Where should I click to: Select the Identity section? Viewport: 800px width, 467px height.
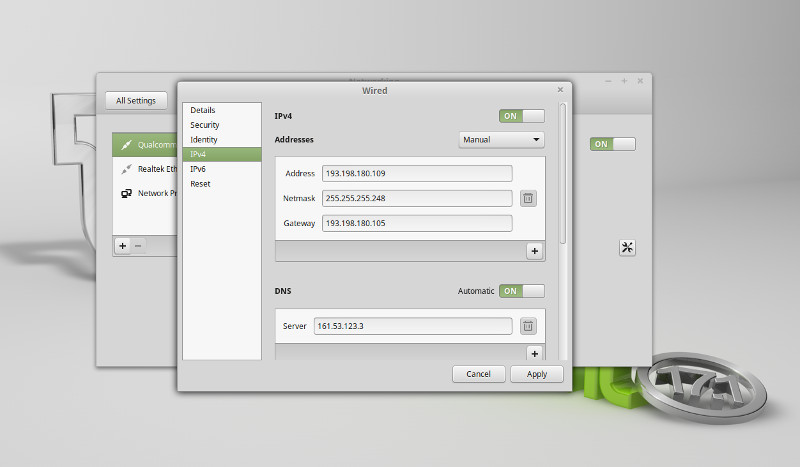pos(203,140)
